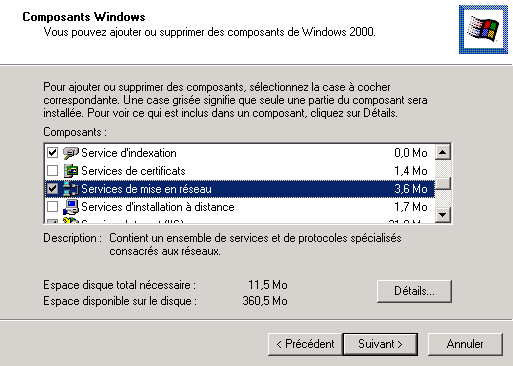Click the Services d'installation à distance icon
The image size is (513, 366).
pyautogui.click(x=71, y=207)
